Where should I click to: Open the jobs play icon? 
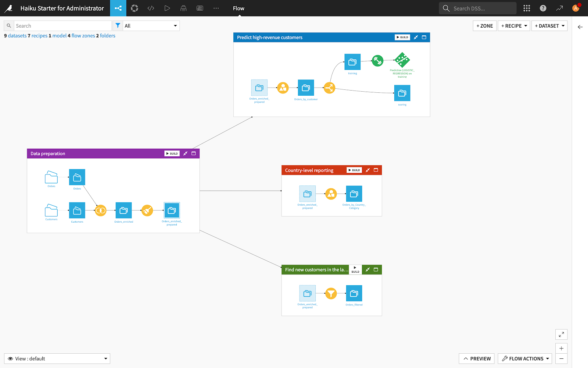coord(167,8)
